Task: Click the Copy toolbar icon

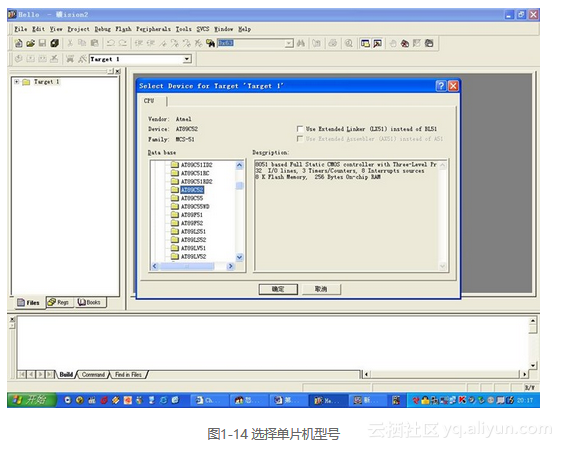Action: click(82, 43)
